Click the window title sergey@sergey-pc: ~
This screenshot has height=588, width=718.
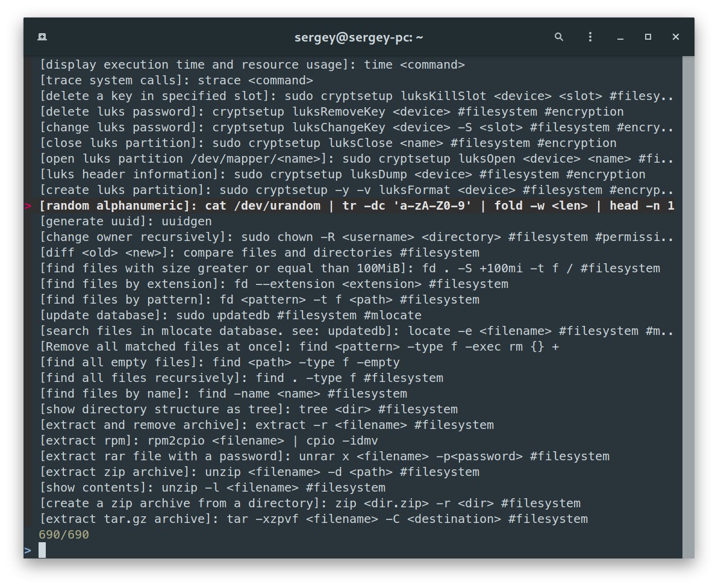(x=358, y=37)
